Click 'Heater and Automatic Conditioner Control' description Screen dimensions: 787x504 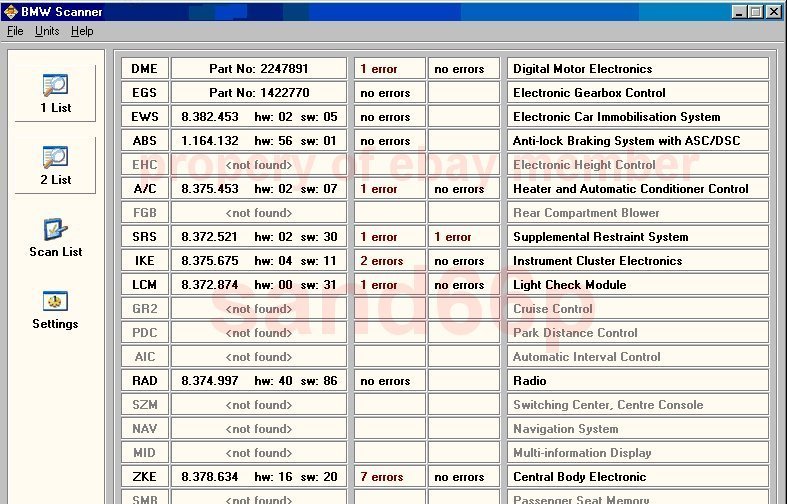tap(638, 189)
